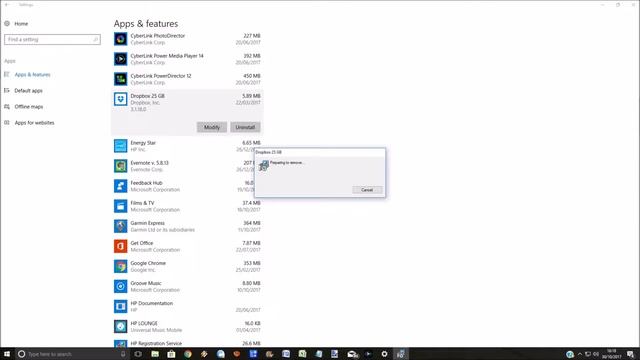Click the Evernote app icon
Image resolution: width=640 pixels, height=360 pixels.
120,166
